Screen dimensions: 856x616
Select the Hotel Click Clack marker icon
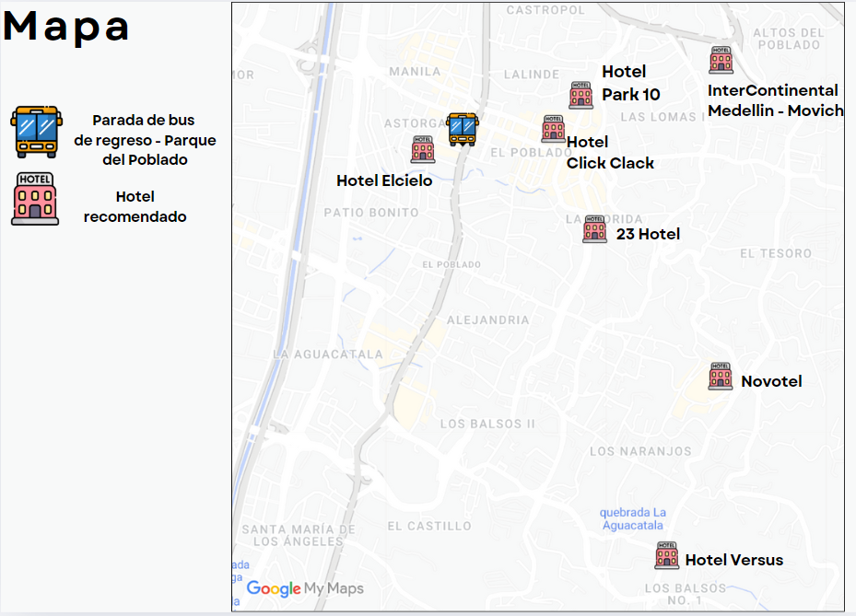[x=554, y=129]
